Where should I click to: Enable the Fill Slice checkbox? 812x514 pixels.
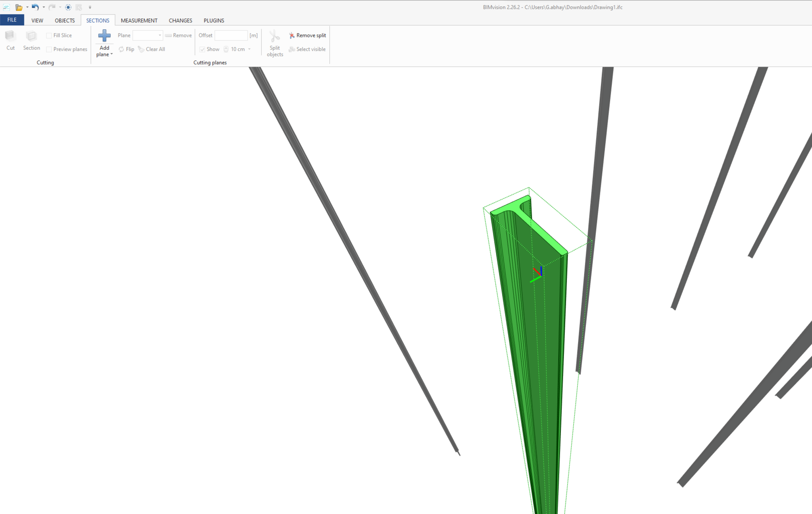pyautogui.click(x=49, y=35)
